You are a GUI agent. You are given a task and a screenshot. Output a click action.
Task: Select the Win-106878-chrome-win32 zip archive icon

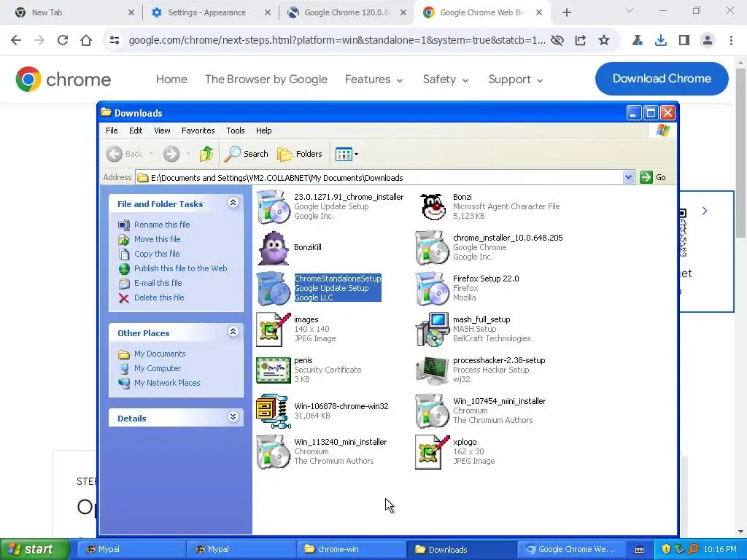coord(273,411)
